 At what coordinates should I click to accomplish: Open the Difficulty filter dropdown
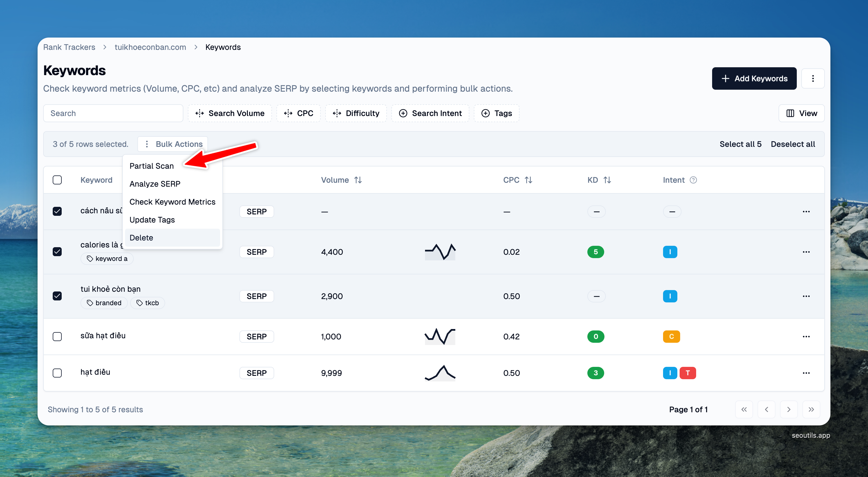(x=356, y=113)
